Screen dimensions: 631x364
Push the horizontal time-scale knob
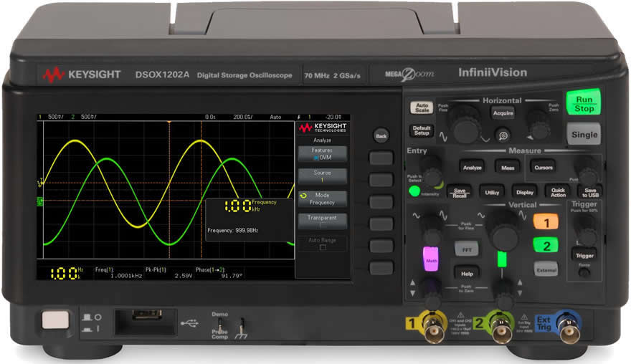[466, 125]
